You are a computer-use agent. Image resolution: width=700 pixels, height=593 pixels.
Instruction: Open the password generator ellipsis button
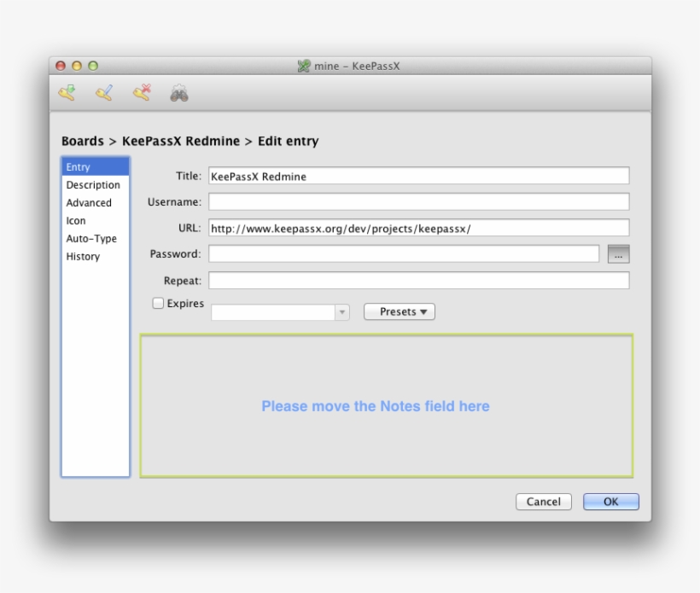click(618, 254)
